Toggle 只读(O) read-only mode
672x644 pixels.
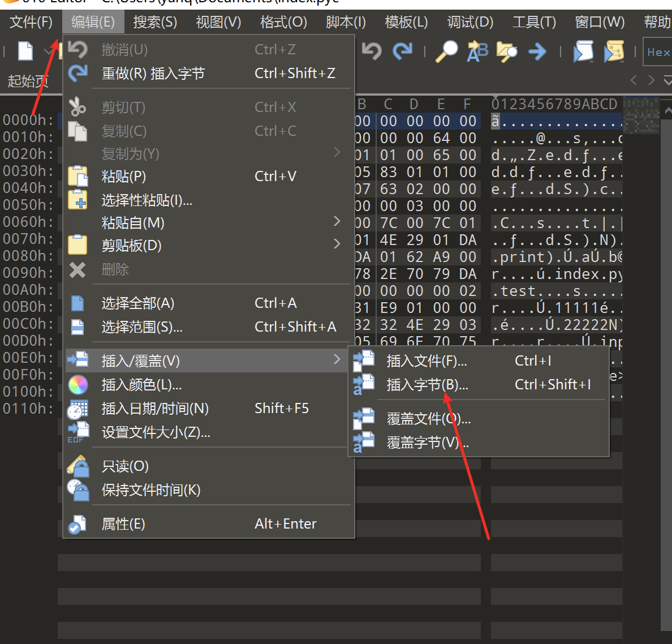[x=209, y=466]
